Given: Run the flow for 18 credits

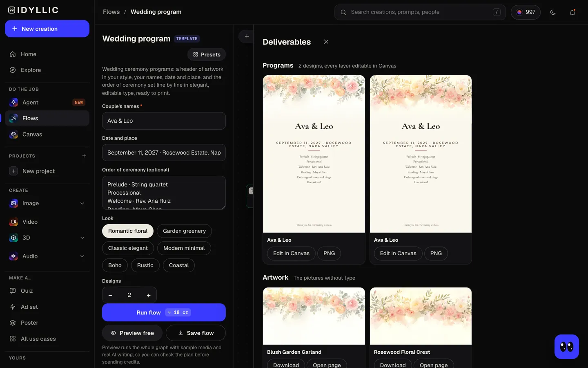Looking at the screenshot, I should point(164,312).
